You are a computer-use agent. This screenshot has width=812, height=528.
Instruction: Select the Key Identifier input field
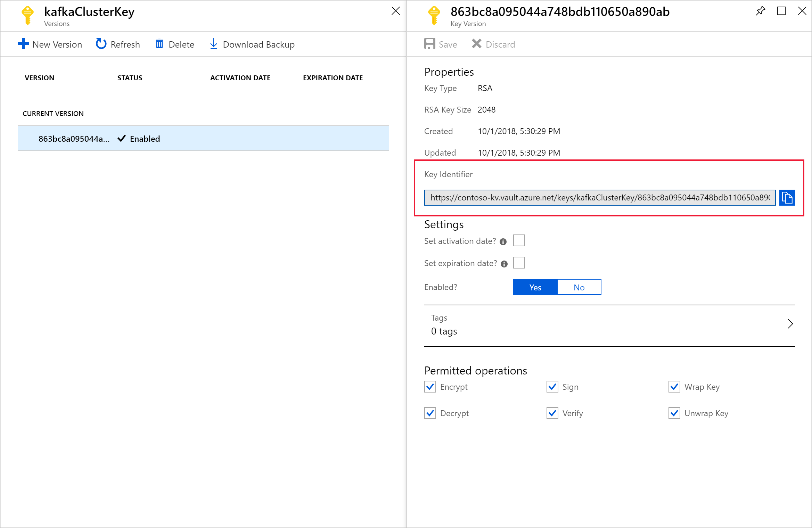click(x=599, y=197)
